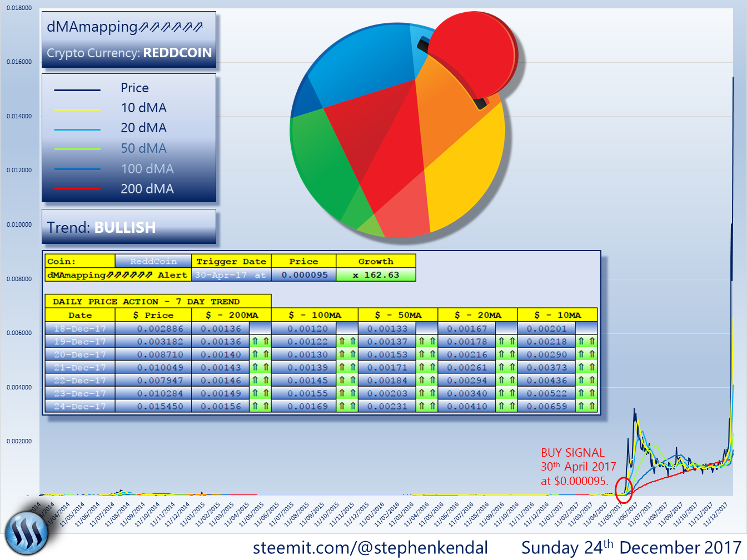The height and width of the screenshot is (560, 747).
Task: Select the 23-Dec-17 date cell
Action: 80,393
